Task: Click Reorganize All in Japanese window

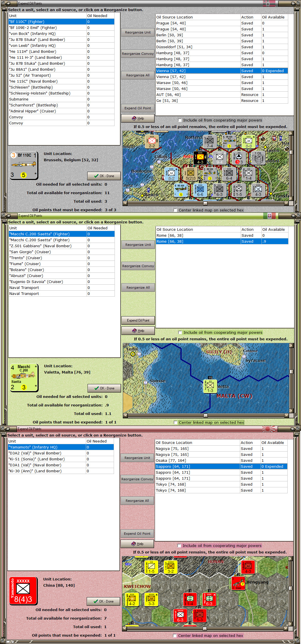Action: tap(137, 501)
